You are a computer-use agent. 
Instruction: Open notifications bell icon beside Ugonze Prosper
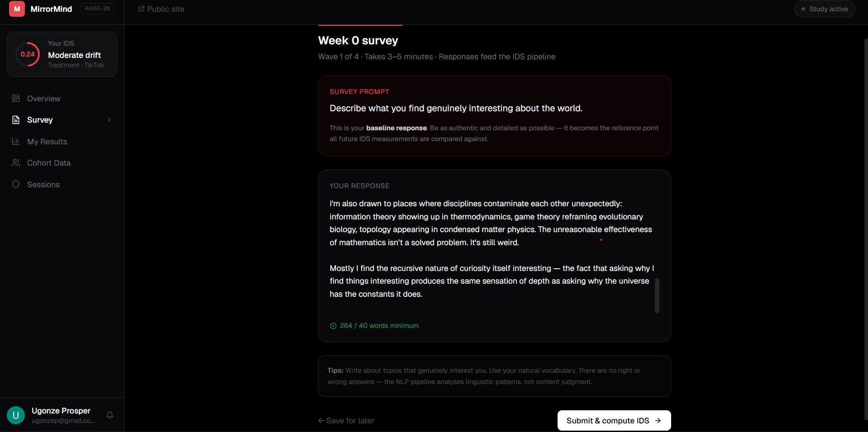click(110, 415)
